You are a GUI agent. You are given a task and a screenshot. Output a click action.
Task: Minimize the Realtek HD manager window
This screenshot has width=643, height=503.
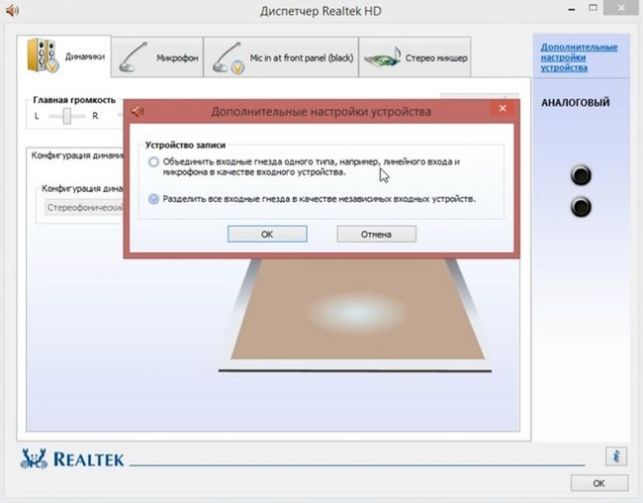pyautogui.click(x=572, y=9)
